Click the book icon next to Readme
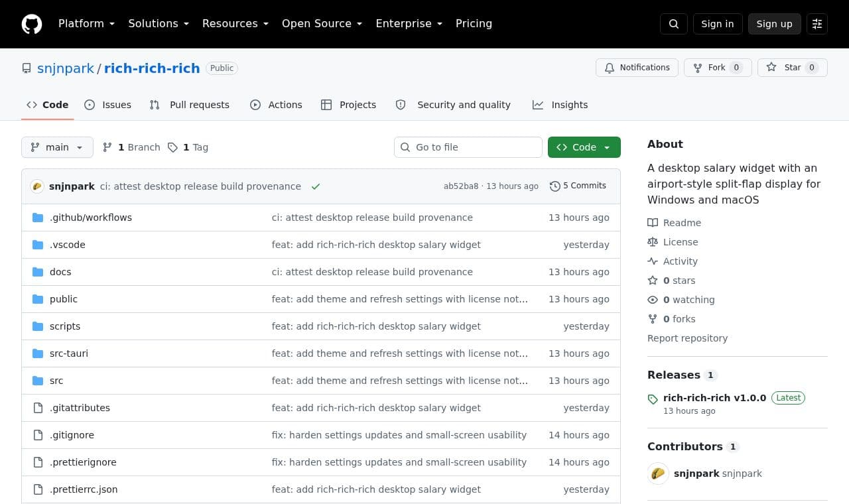Image resolution: width=849 pixels, height=504 pixels. pos(653,223)
